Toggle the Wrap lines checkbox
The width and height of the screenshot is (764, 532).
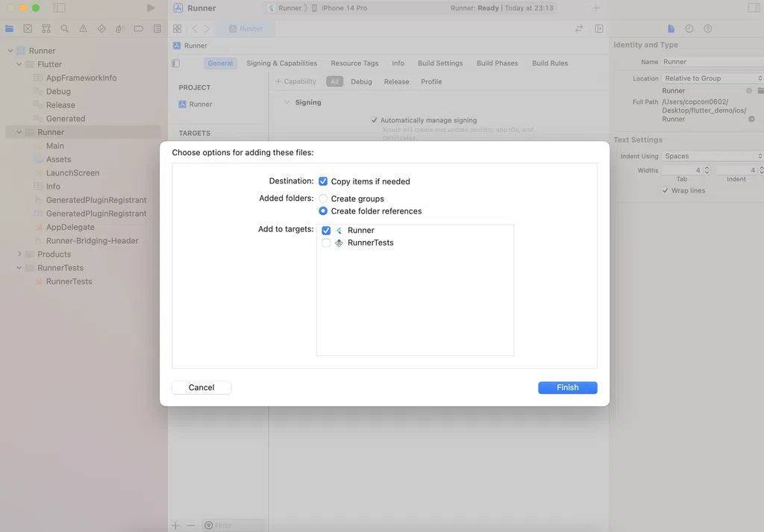point(666,190)
